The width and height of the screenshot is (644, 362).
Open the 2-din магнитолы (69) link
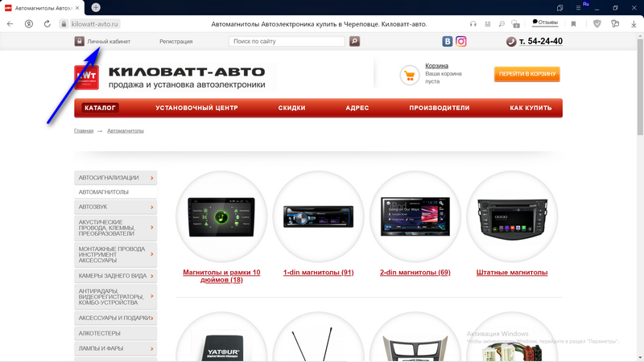point(415,272)
